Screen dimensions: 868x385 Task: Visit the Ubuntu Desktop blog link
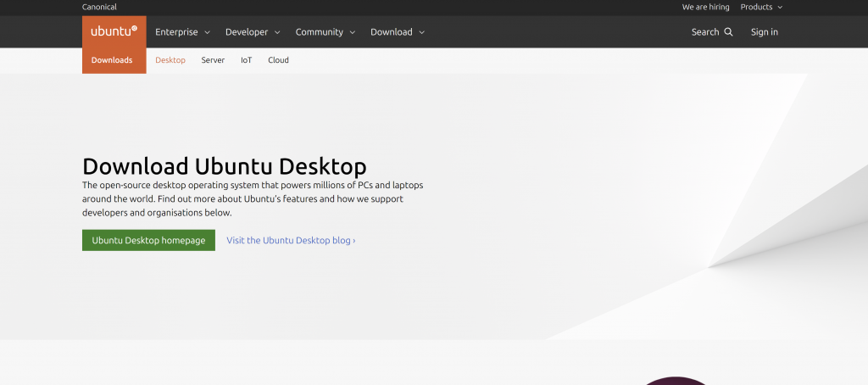click(292, 241)
